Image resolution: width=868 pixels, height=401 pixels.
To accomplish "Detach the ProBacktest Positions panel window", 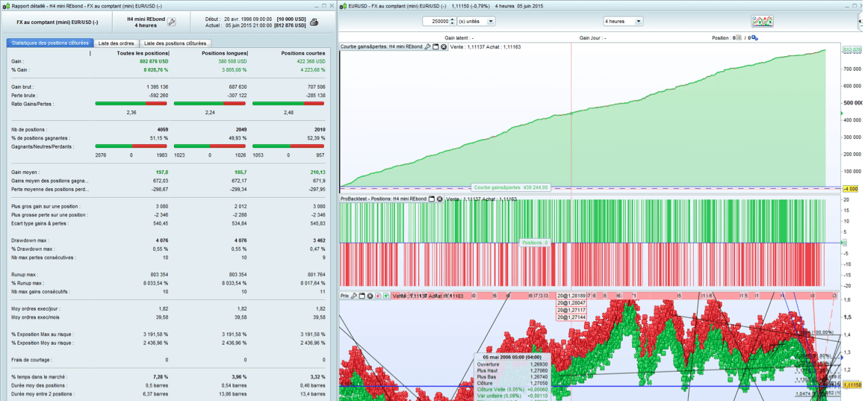I will click(432, 199).
